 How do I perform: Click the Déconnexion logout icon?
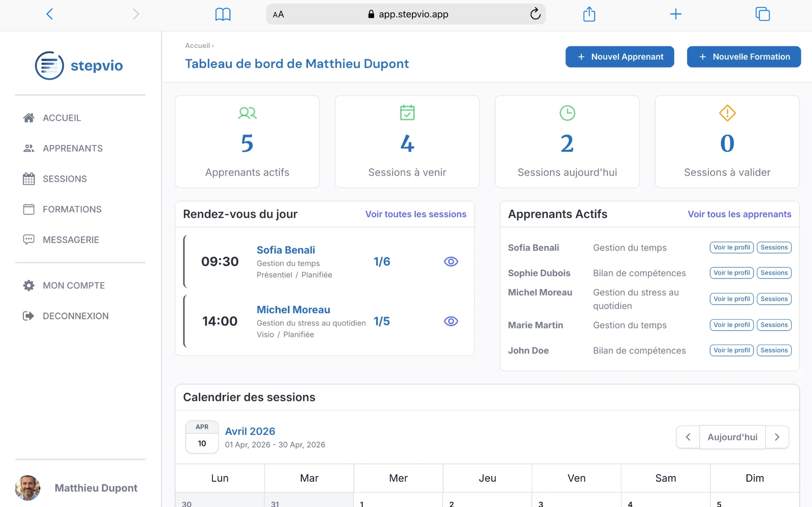(x=29, y=316)
